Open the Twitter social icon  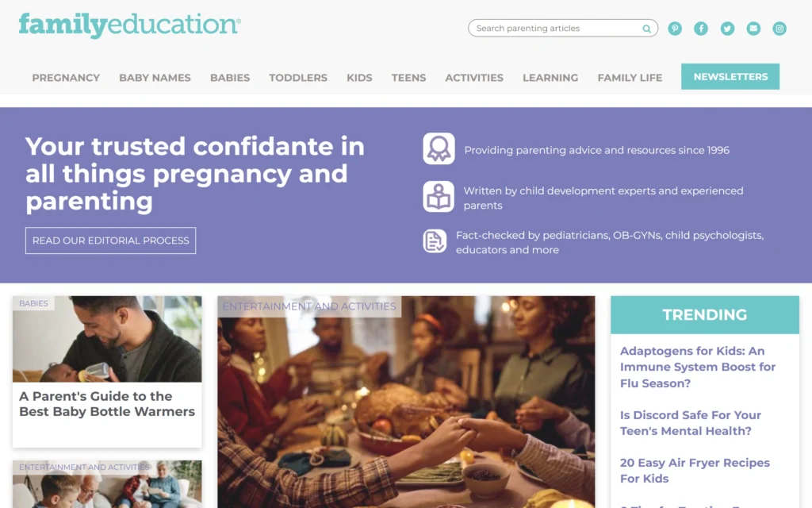[x=727, y=29]
